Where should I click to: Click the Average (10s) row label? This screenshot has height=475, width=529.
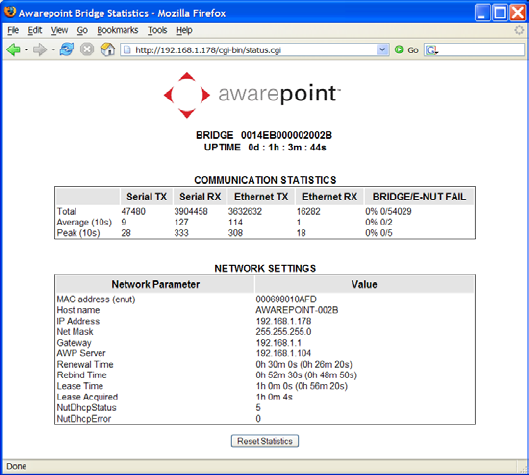point(84,222)
